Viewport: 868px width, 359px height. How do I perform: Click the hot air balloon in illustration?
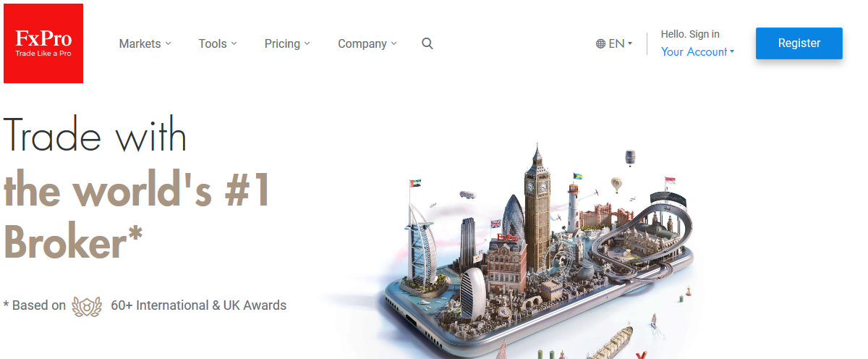[616, 184]
